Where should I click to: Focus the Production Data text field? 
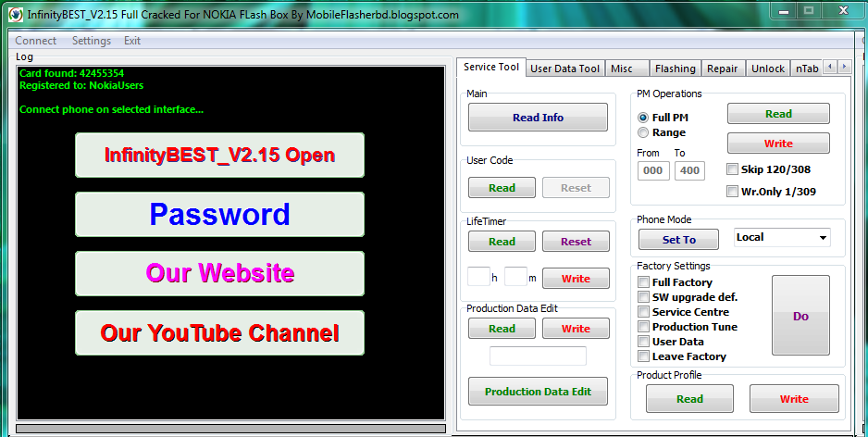[x=538, y=356]
